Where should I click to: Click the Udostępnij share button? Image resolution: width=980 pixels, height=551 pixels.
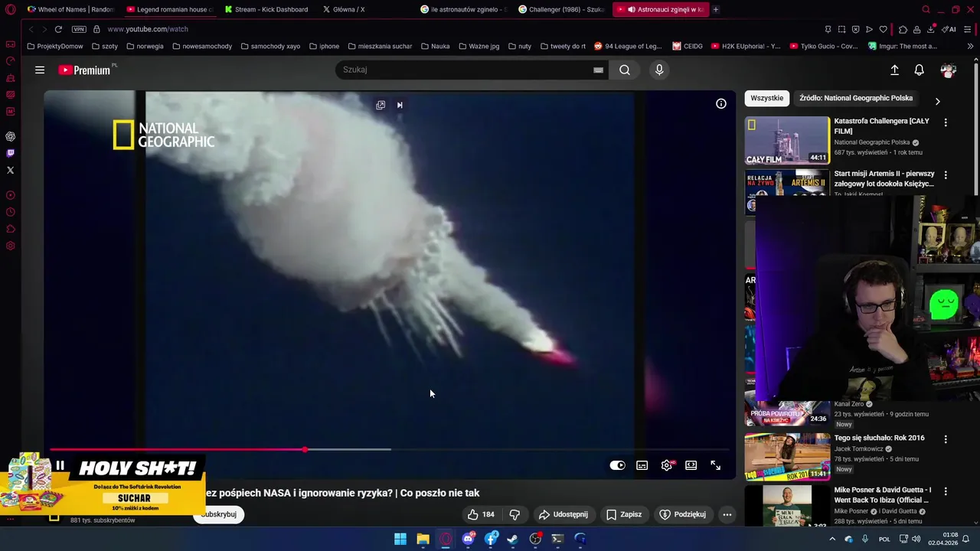pyautogui.click(x=563, y=514)
